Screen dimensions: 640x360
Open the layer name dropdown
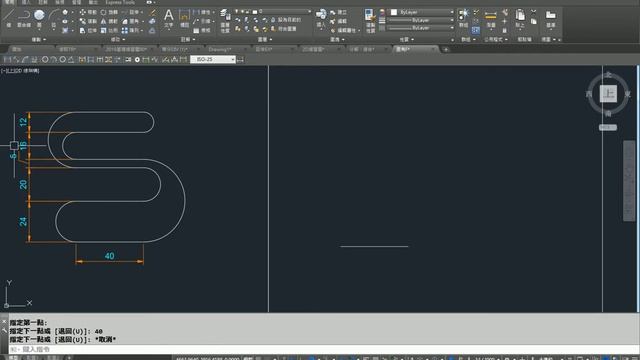point(309,11)
